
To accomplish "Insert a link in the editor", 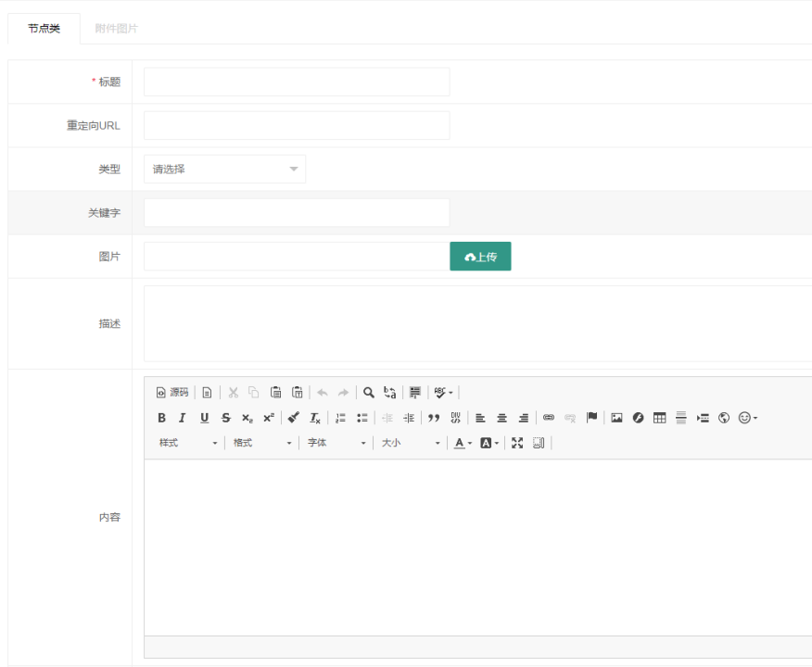I will pyautogui.click(x=549, y=418).
